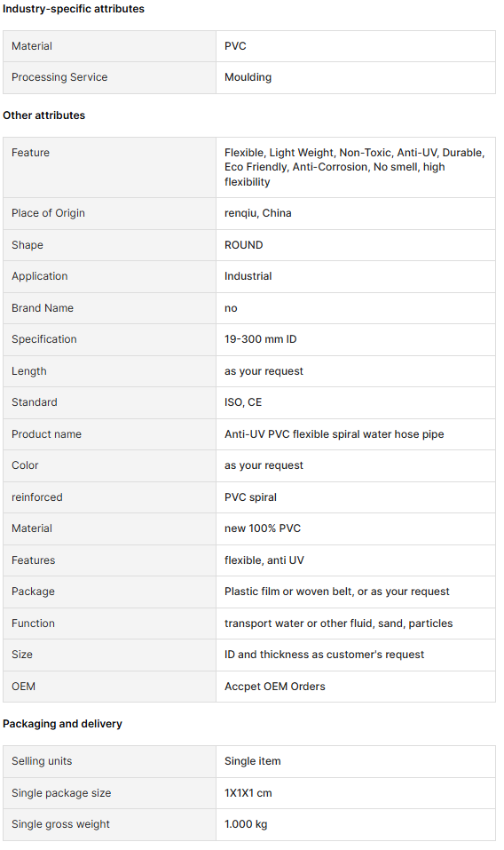Screen dimensions: 504x850
Task: Select the renqiu, China origin value
Action: coord(257,213)
